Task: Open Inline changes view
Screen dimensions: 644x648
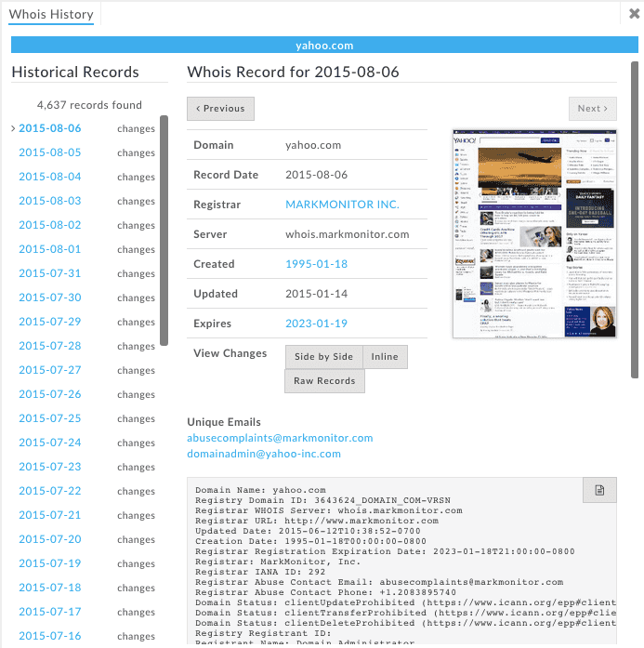Action: (385, 357)
